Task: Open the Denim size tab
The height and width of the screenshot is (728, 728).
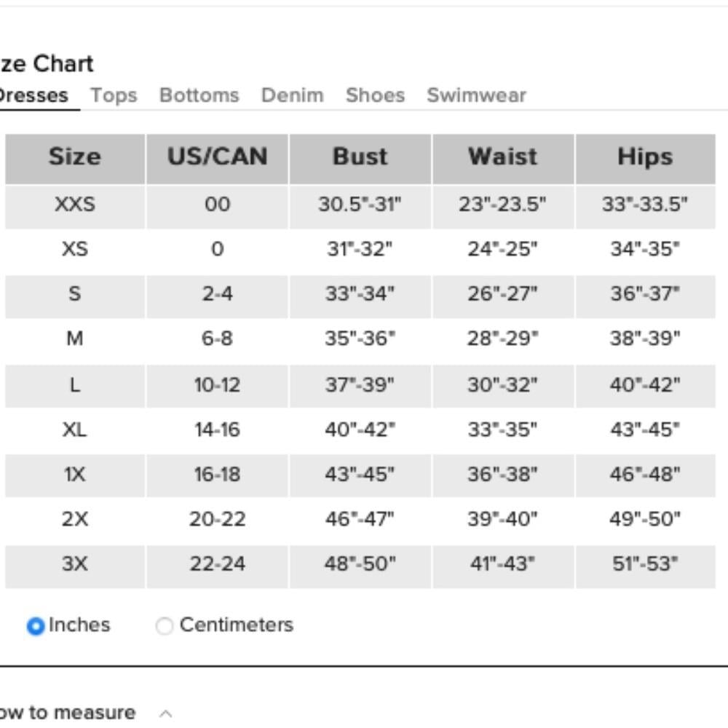Action: (x=293, y=95)
